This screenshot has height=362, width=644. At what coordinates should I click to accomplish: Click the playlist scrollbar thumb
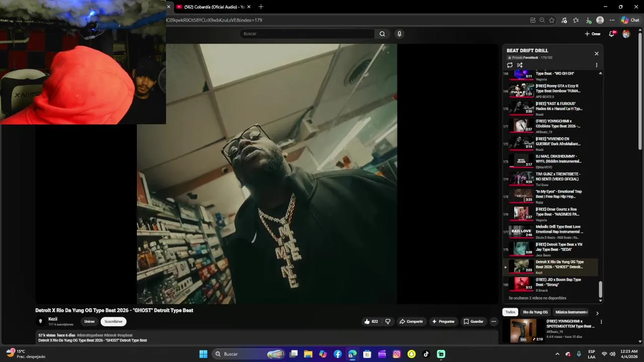(x=600, y=289)
